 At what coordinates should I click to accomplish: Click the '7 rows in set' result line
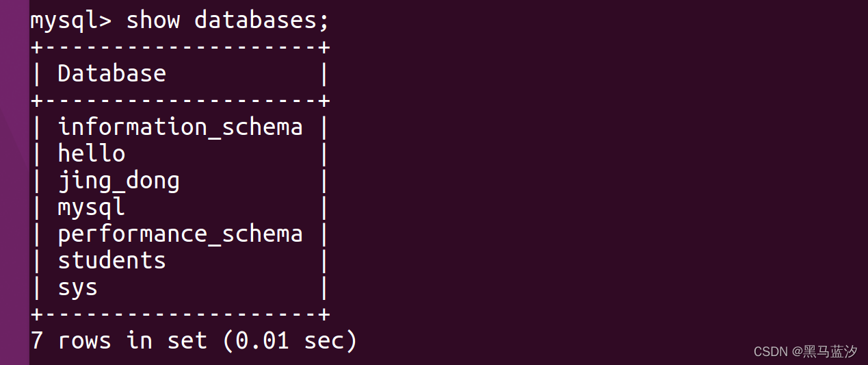click(x=119, y=340)
